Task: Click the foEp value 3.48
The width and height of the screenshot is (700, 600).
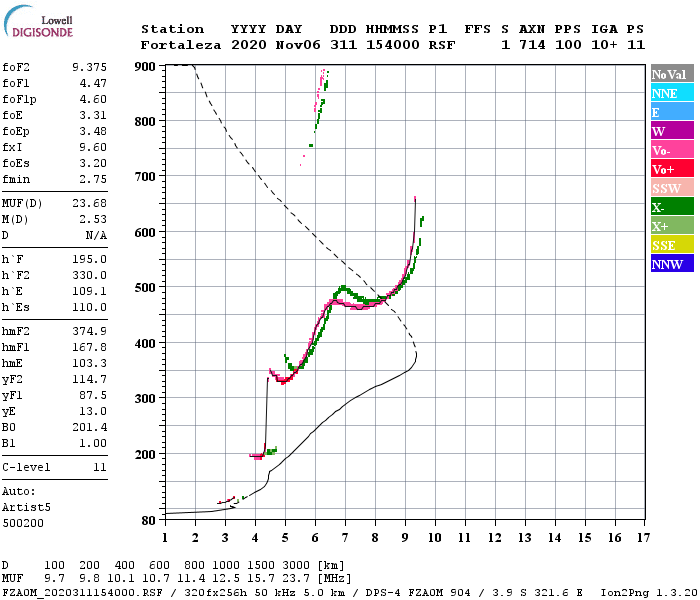Action: pos(93,131)
